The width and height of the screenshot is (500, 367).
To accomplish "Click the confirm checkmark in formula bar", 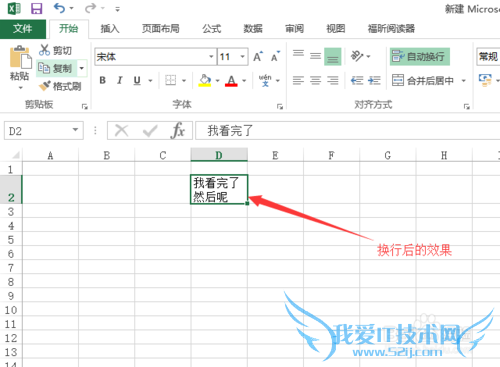I will [150, 130].
